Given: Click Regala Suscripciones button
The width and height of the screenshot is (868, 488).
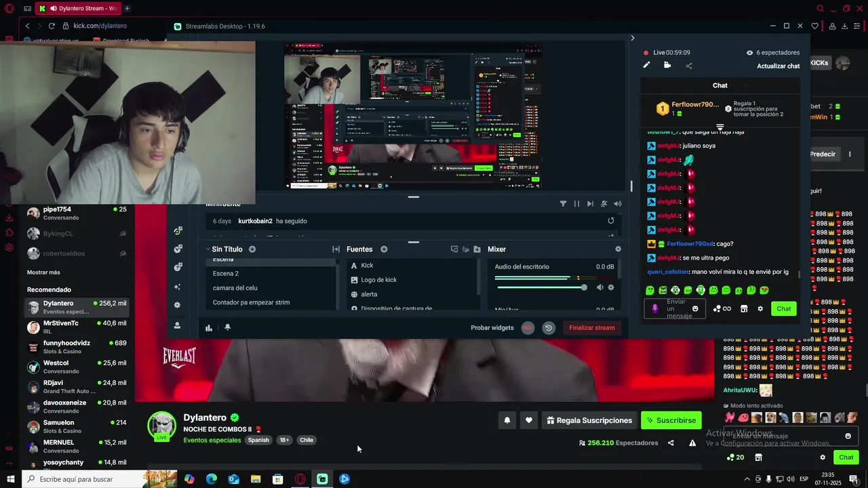Looking at the screenshot, I should pyautogui.click(x=589, y=420).
